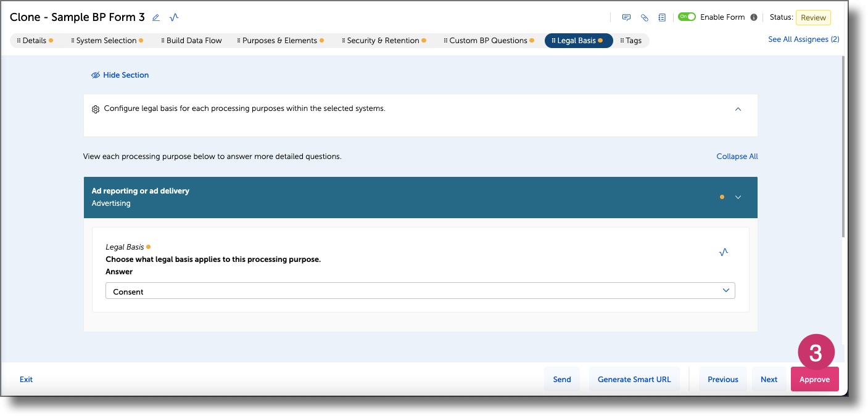Viewport: 868px width, 416px height.
Task: Open the Security & Retention tab
Action: [384, 40]
